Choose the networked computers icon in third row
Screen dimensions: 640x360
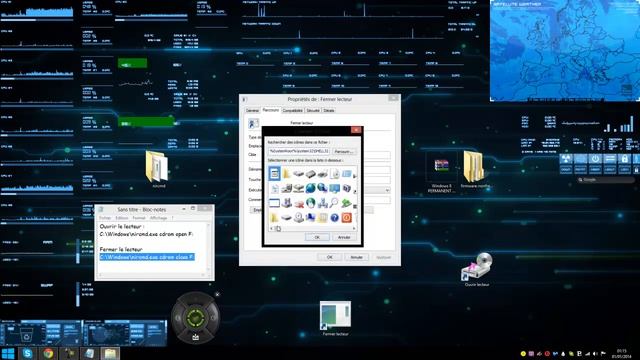[x=322, y=203]
